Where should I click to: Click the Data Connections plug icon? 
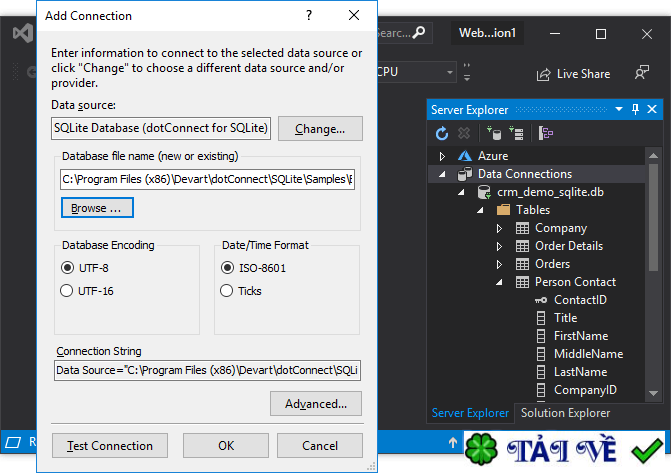tap(465, 174)
